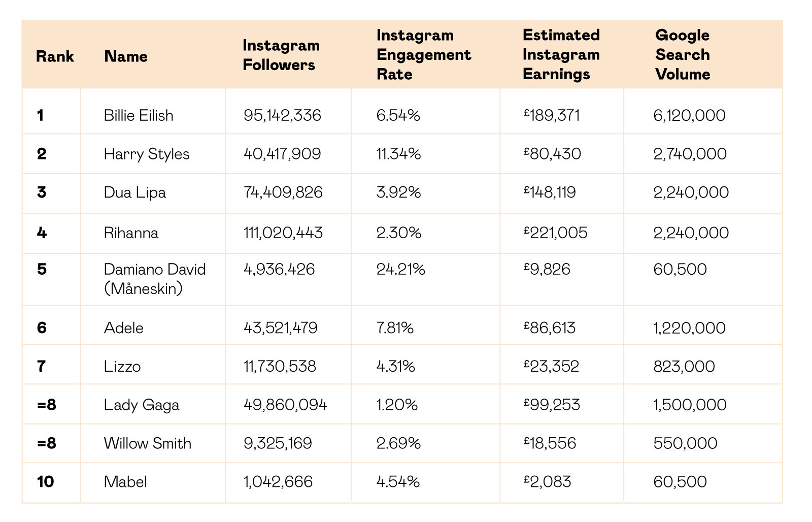Viewport: 812px width, 522px height.
Task: Click the Rank column header
Action: 55,56
